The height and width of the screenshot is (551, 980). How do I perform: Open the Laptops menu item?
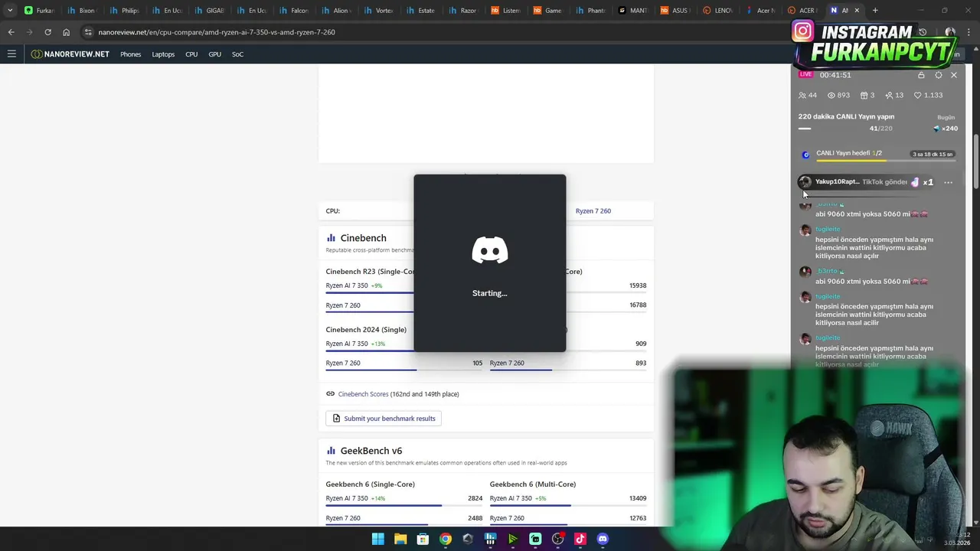tap(163, 54)
